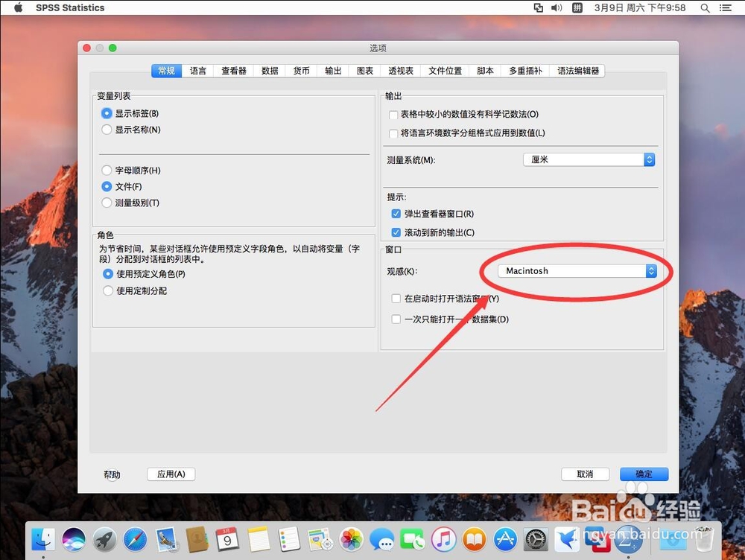Enable 在启动时打开语法窗口(Y)

click(x=396, y=299)
